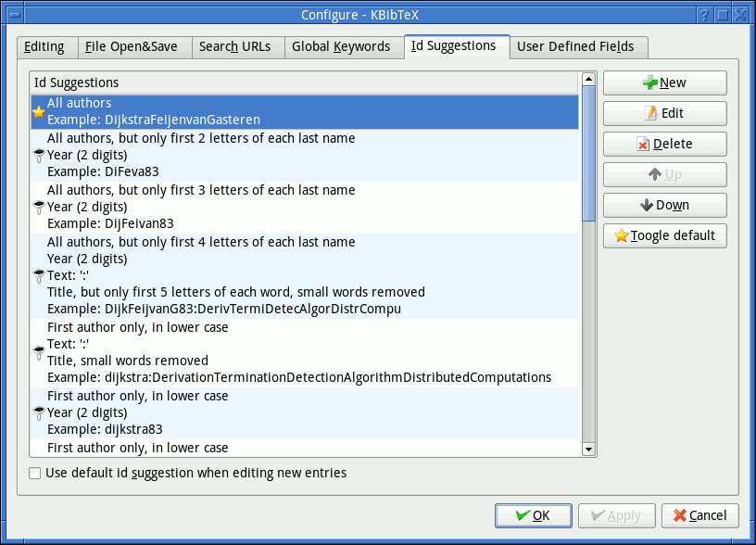Screen dimensions: 756x545
Task: Click the What's This help question mark button
Action: [x=704, y=15]
